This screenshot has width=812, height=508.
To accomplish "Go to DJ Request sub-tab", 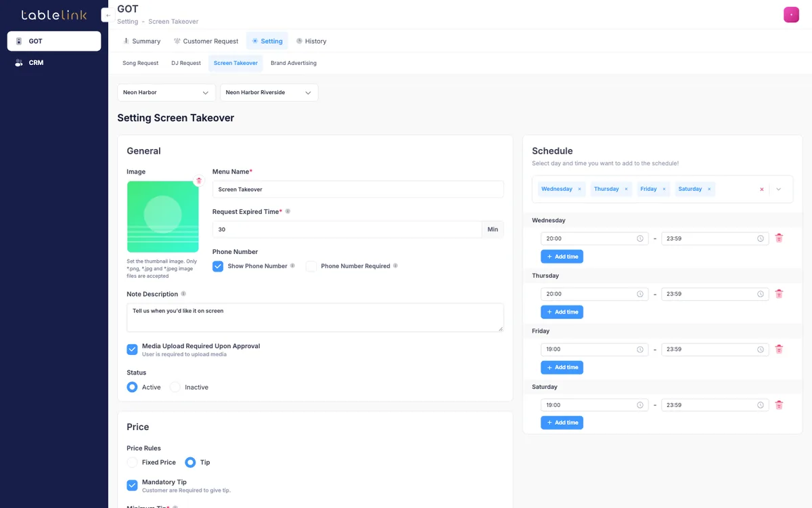I will (186, 63).
